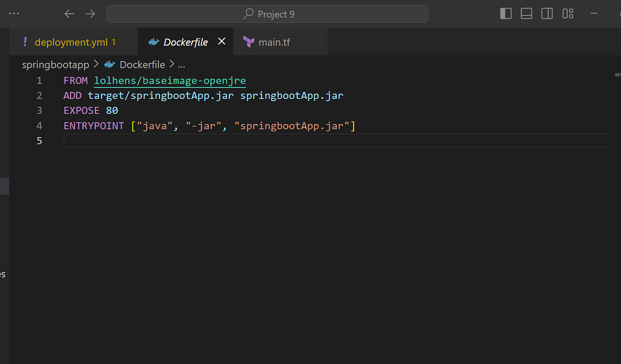Click the ADD keyword on line 2
The width and height of the screenshot is (621, 364).
(x=73, y=96)
